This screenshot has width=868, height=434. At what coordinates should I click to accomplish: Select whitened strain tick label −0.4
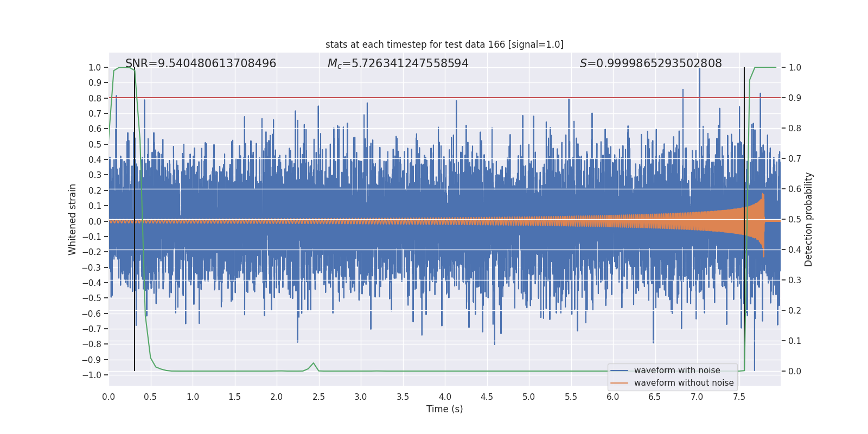tap(92, 283)
